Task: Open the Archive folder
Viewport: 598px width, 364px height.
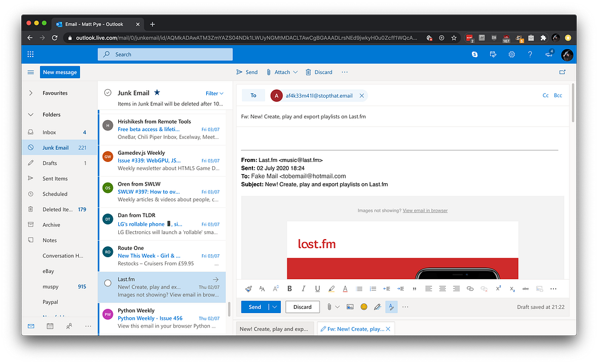Action: (59, 224)
